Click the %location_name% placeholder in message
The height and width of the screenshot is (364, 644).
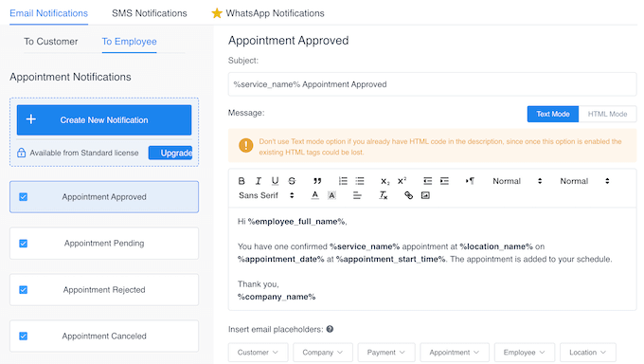tap(496, 246)
